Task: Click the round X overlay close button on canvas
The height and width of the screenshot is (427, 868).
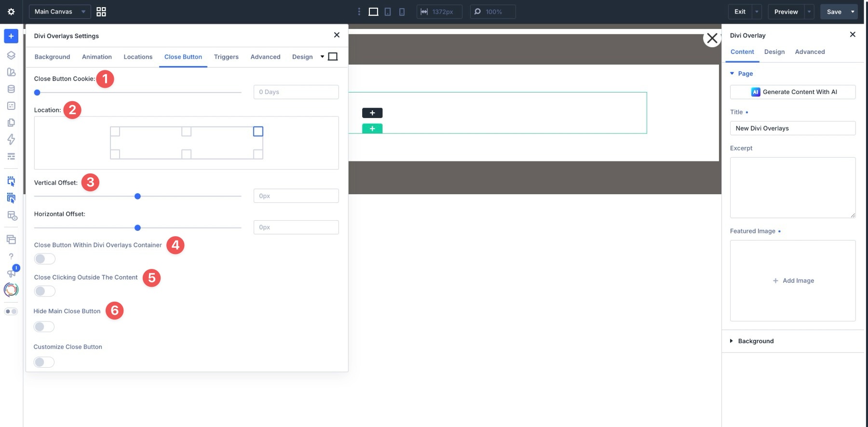Action: pyautogui.click(x=712, y=38)
